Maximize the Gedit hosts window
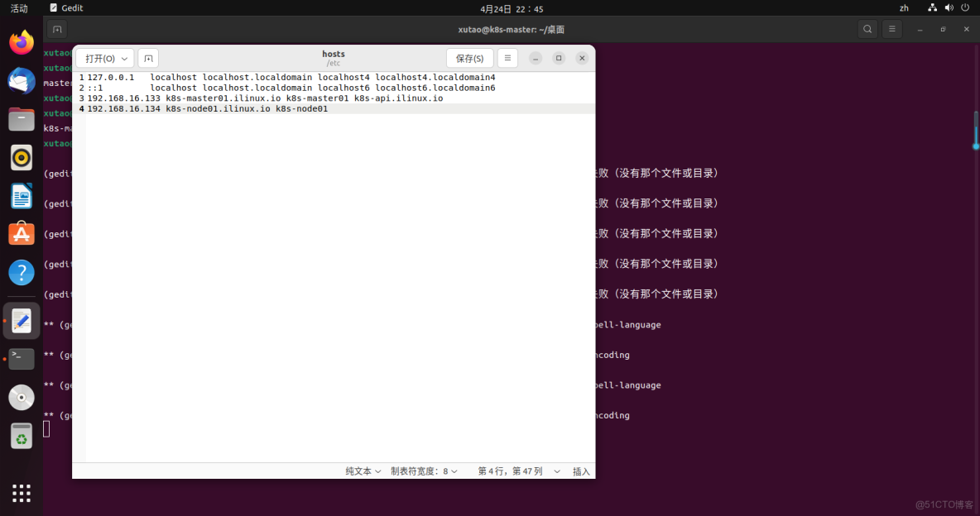Screen dimensions: 980x516 [x=559, y=58]
